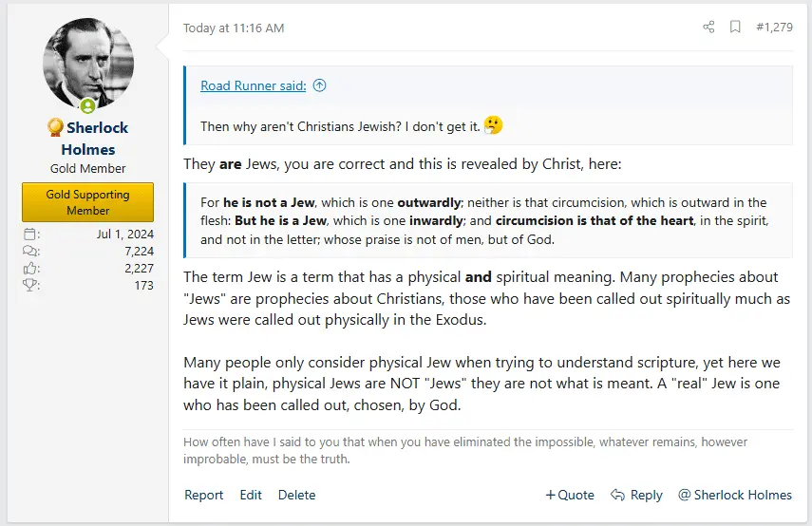The height and width of the screenshot is (526, 812).
Task: Open Sherlock Holmes avatar picture
Action: [x=88, y=63]
